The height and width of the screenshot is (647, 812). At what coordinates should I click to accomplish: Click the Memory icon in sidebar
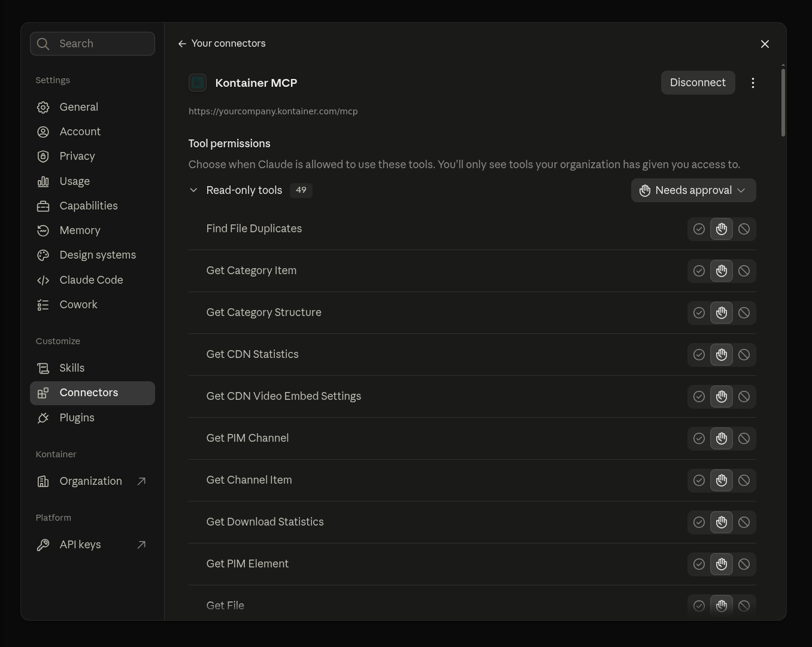point(43,230)
